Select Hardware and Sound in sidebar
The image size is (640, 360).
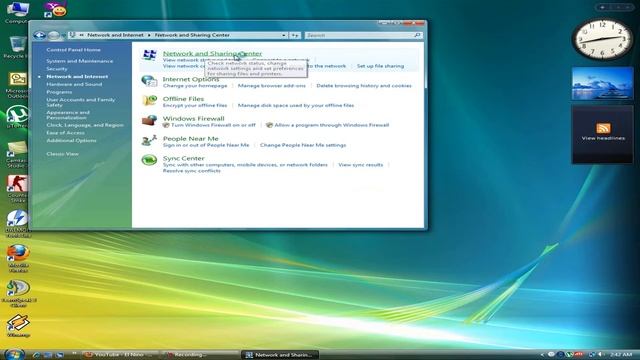point(74,84)
